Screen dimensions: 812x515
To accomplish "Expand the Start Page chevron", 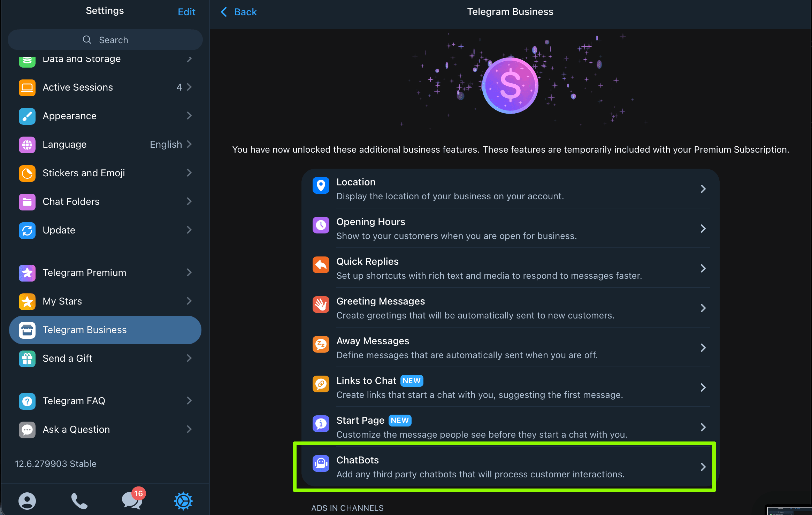I will 703,427.
